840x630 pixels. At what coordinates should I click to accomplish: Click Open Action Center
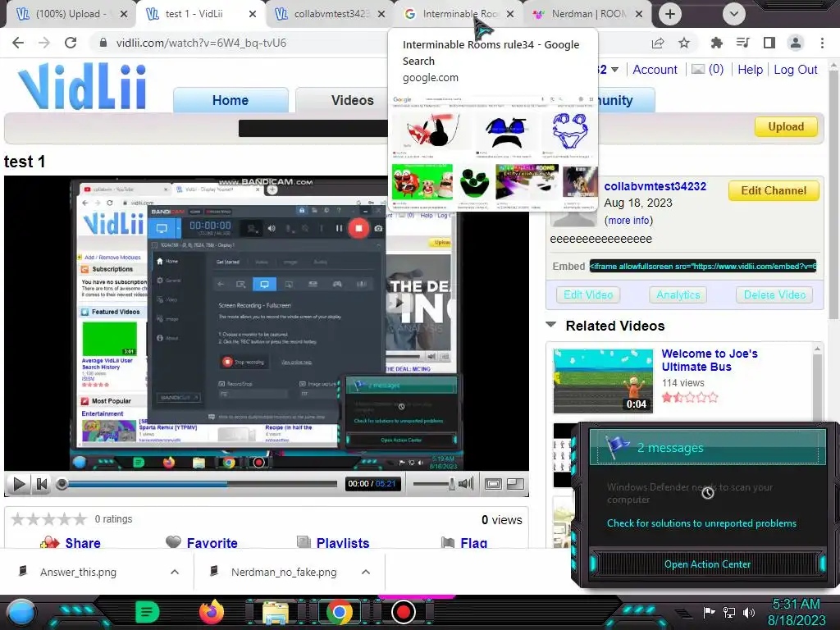point(707,564)
